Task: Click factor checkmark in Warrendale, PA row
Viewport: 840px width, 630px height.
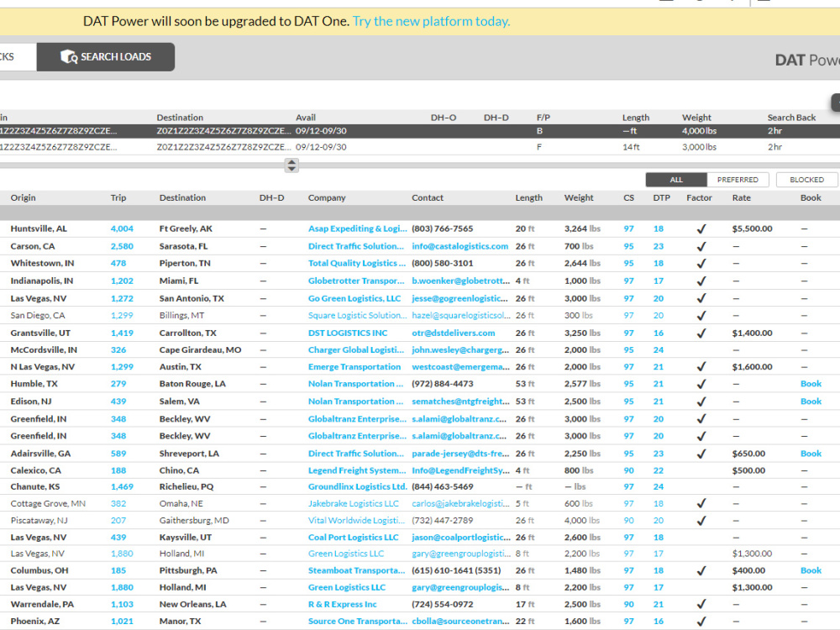Action: click(x=701, y=604)
